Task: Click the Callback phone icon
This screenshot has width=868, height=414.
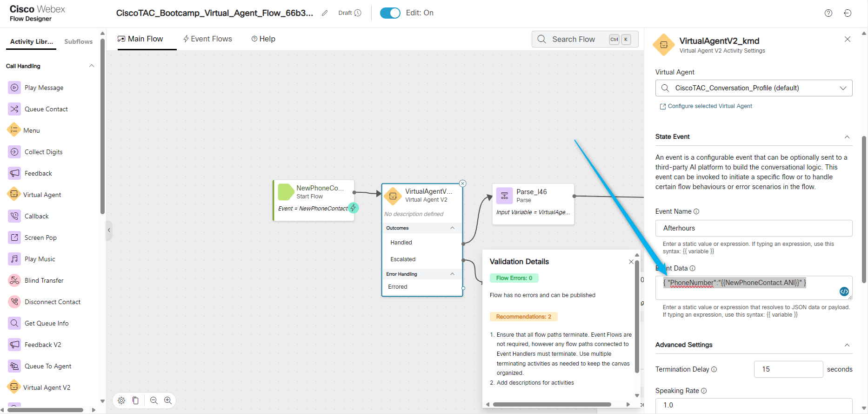Action: click(14, 216)
